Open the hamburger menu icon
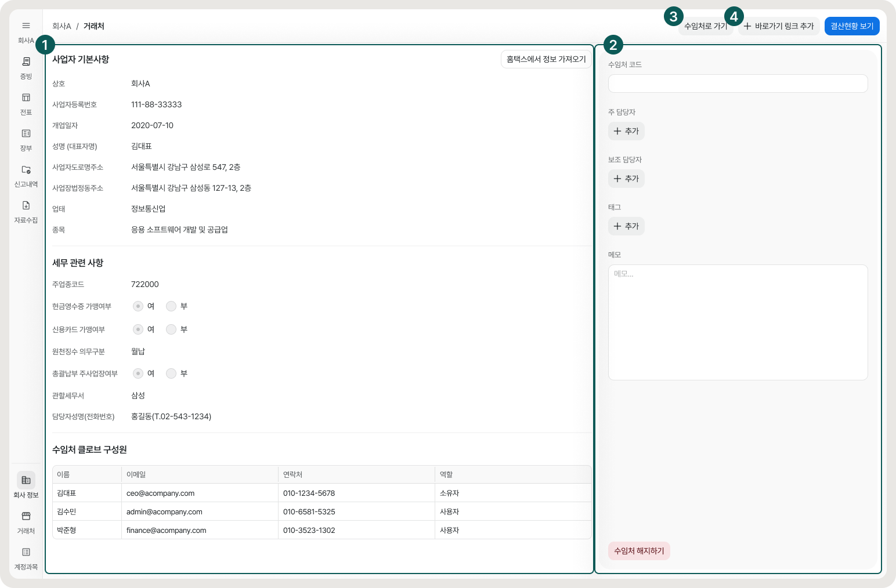Screen dimensions: 896x588 pos(26,26)
